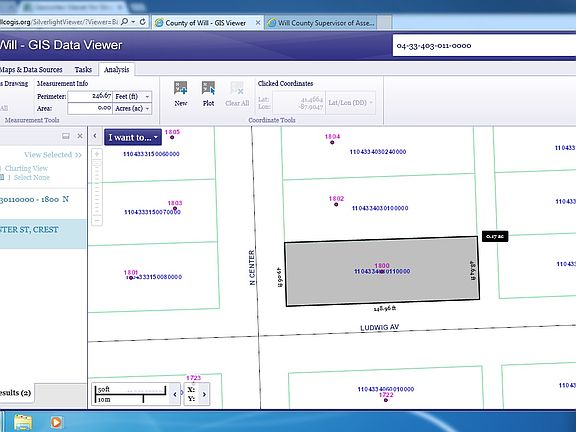The height and width of the screenshot is (432, 576).
Task: Select the Analysis ribbon tab
Action: coord(116,69)
